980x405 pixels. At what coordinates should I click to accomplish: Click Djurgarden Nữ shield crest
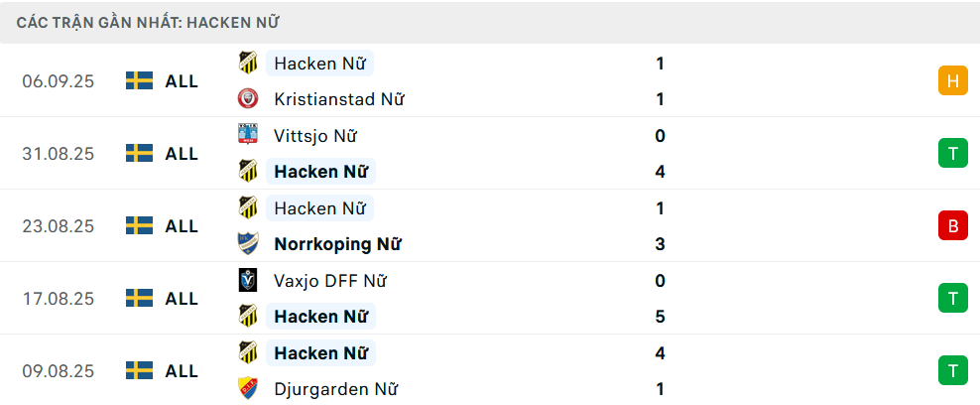(x=248, y=389)
